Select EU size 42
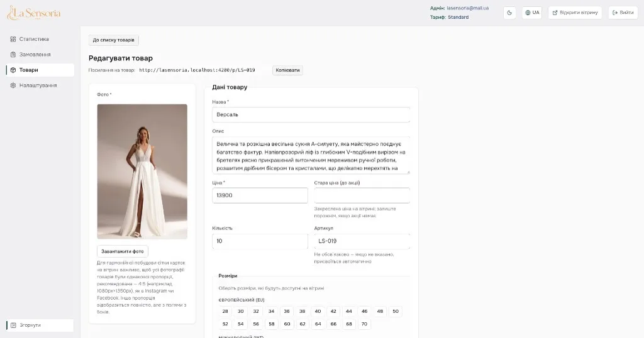 coord(333,312)
